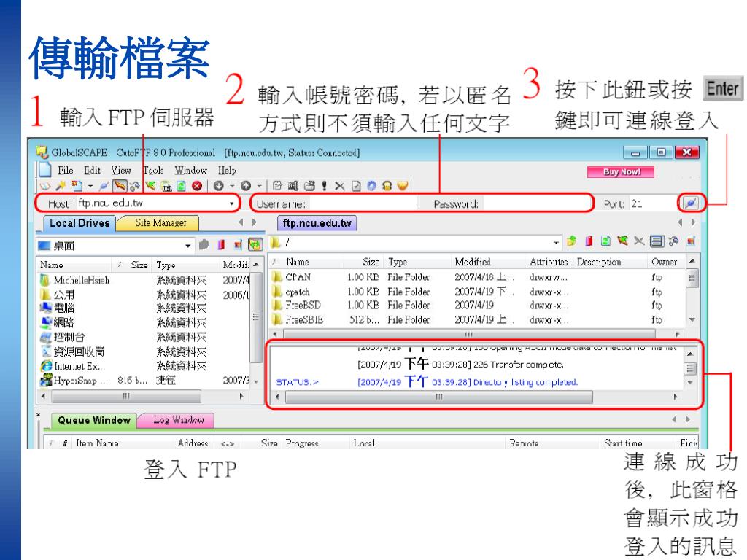This screenshot has width=747, height=560.
Task: Open the New document dropdown arrow
Action: click(90, 186)
